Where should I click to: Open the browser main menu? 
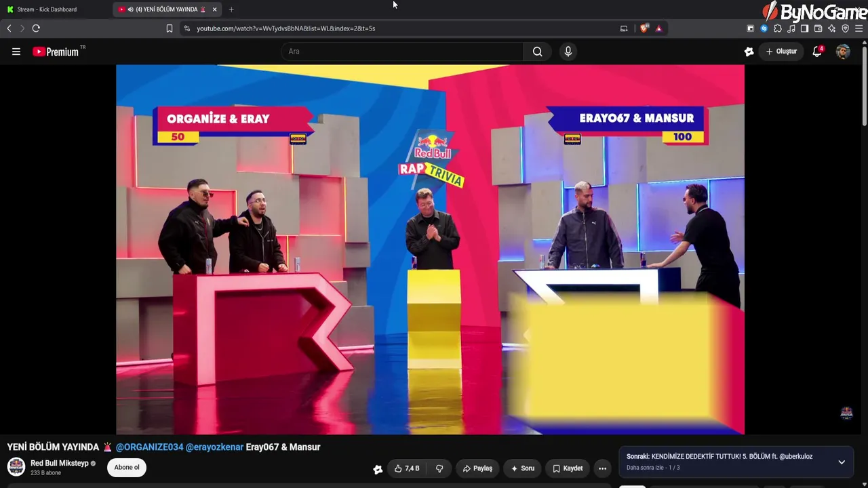pos(859,28)
